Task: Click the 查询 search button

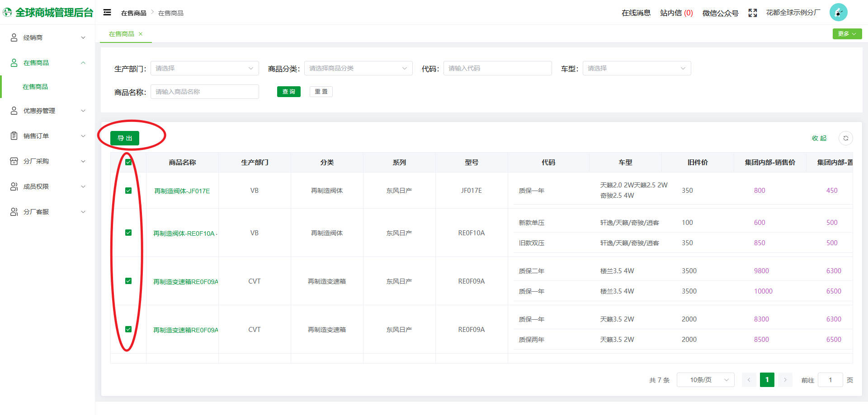Action: (288, 92)
